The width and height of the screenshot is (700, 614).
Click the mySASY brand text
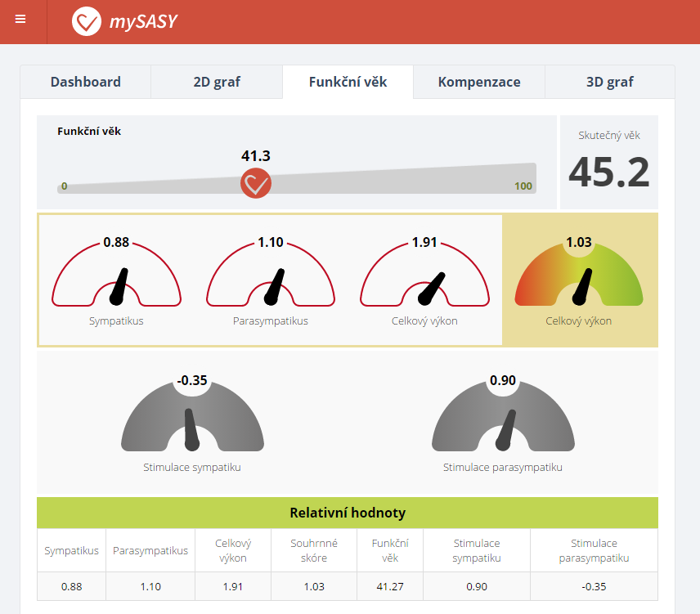[143, 22]
